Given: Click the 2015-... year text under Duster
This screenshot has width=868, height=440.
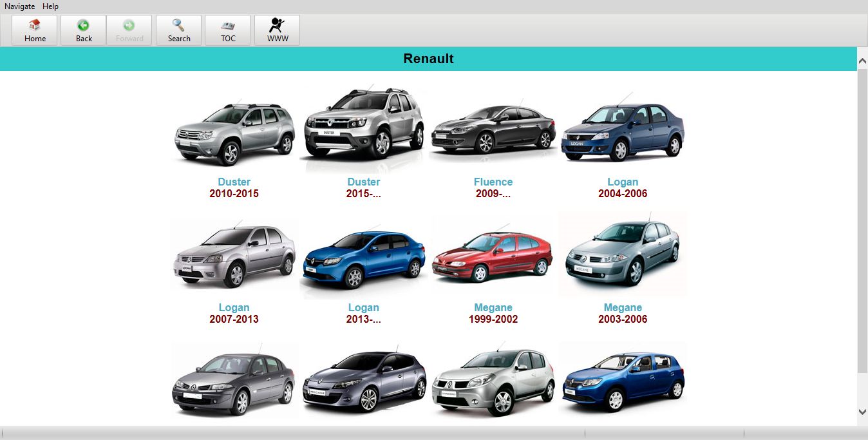Looking at the screenshot, I should [x=364, y=193].
